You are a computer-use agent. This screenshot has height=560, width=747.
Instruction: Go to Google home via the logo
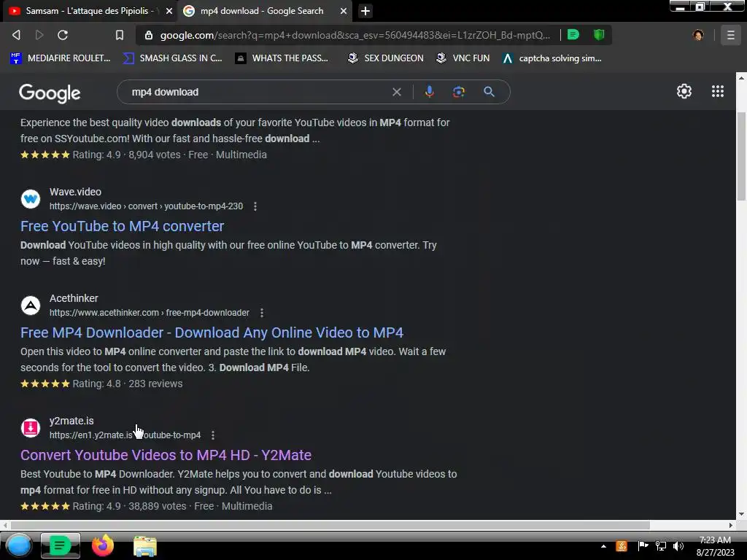pyautogui.click(x=50, y=93)
